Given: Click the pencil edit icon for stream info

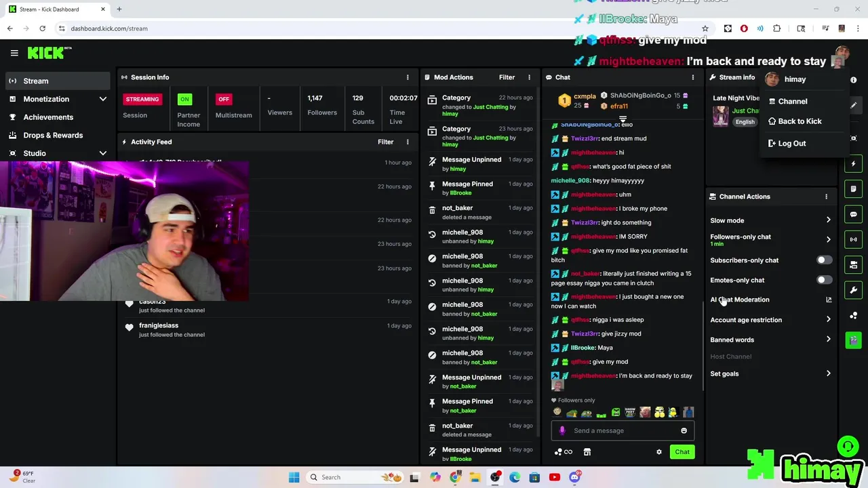Looking at the screenshot, I should (x=854, y=105).
